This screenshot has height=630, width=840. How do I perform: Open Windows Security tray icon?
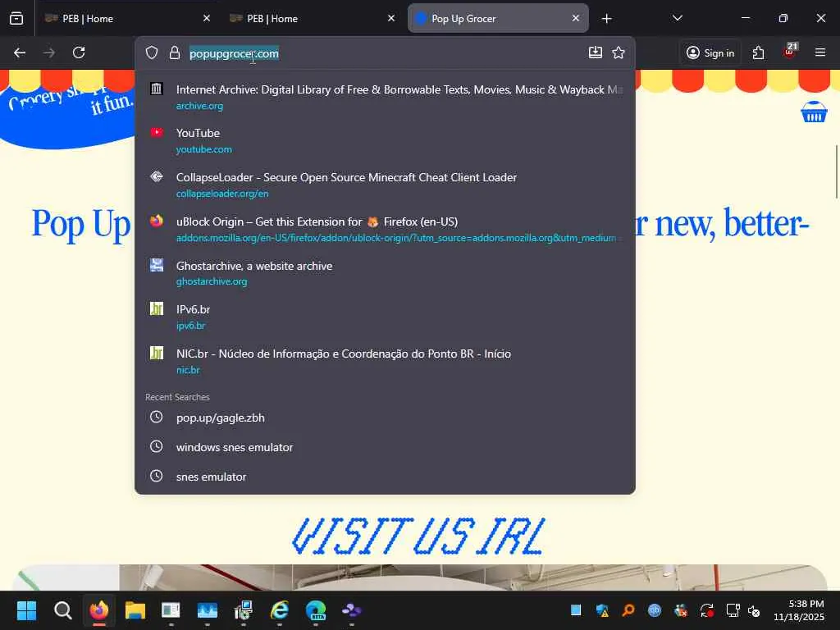tap(602, 610)
